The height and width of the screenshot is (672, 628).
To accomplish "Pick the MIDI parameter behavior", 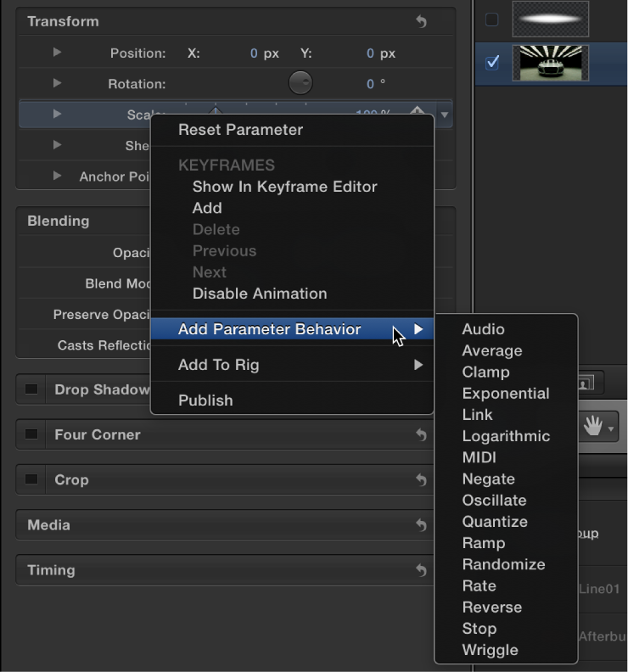I will pos(506,457).
